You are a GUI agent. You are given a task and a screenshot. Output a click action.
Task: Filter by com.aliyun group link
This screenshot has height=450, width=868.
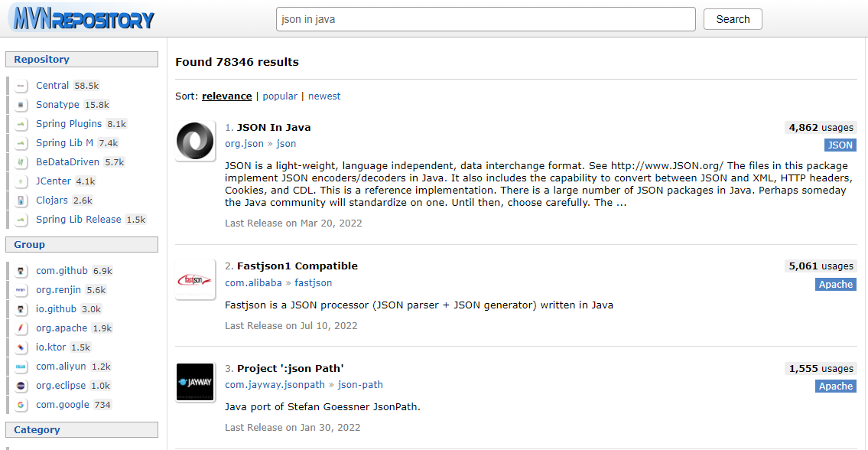tap(61, 367)
